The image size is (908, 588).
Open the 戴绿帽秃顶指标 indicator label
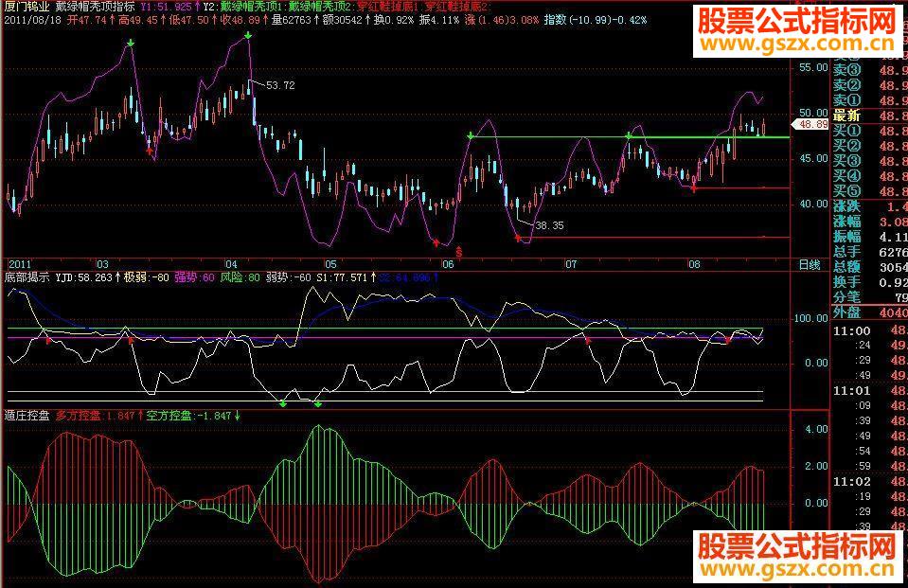pos(96,7)
